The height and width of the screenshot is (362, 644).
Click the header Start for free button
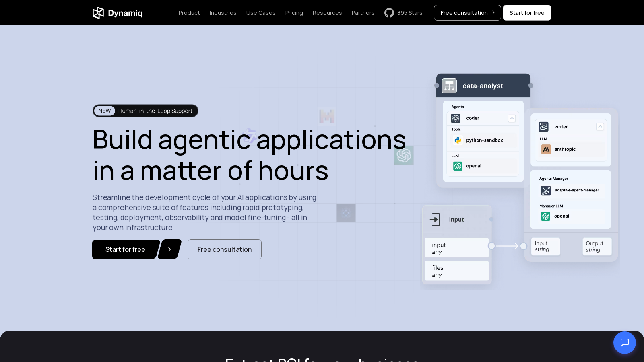526,13
